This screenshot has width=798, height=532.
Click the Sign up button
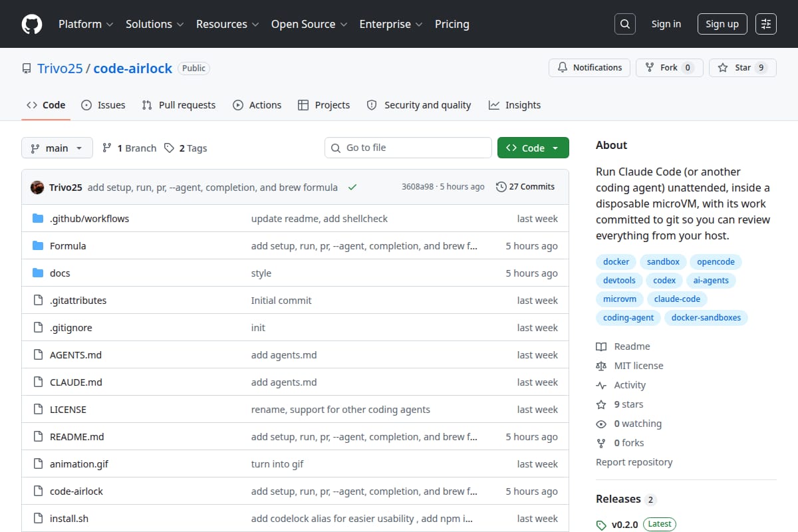click(722, 24)
